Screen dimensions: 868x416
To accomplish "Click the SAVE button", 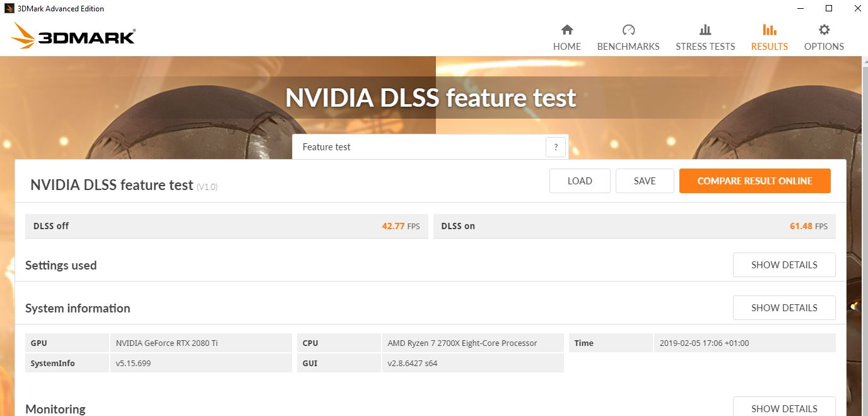I will 645,181.
